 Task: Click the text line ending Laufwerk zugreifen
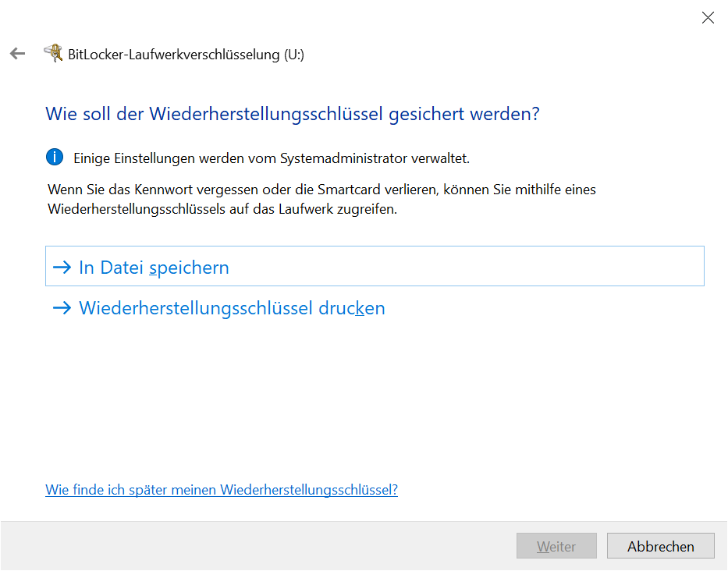click(222, 209)
